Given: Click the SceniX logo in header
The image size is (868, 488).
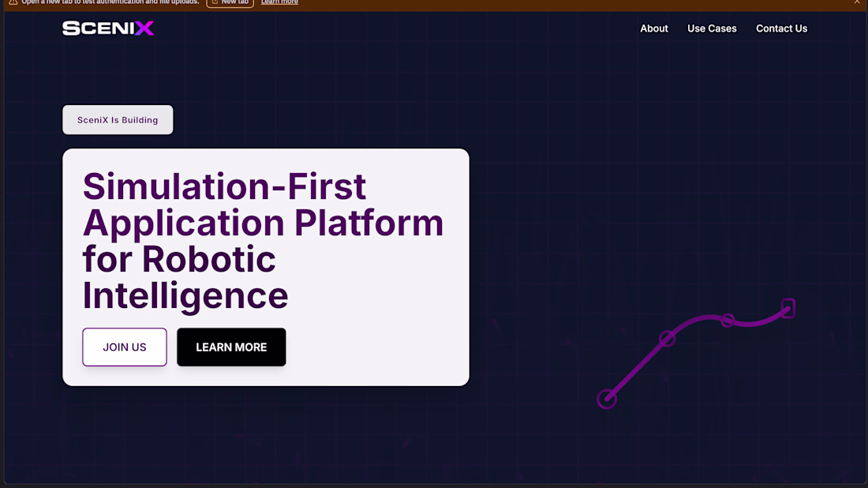Looking at the screenshot, I should click(x=108, y=28).
